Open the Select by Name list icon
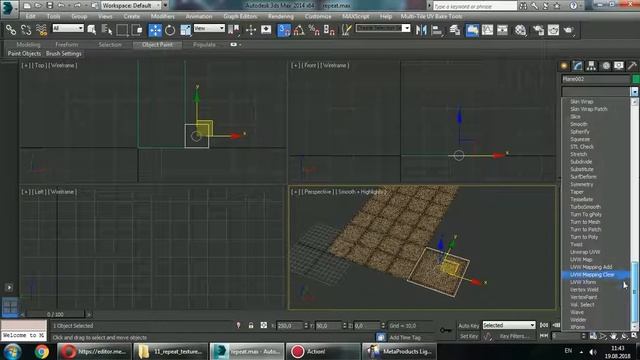The height and width of the screenshot is (360, 640). coord(107,30)
